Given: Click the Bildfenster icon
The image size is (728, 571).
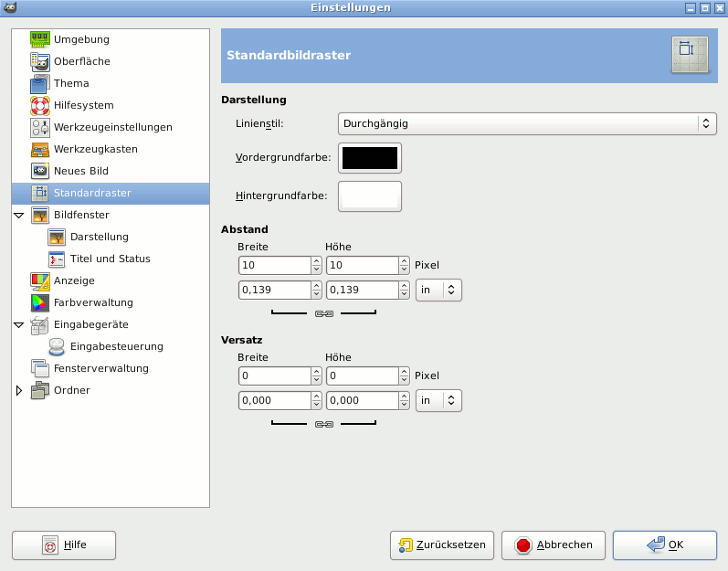Looking at the screenshot, I should [x=40, y=215].
